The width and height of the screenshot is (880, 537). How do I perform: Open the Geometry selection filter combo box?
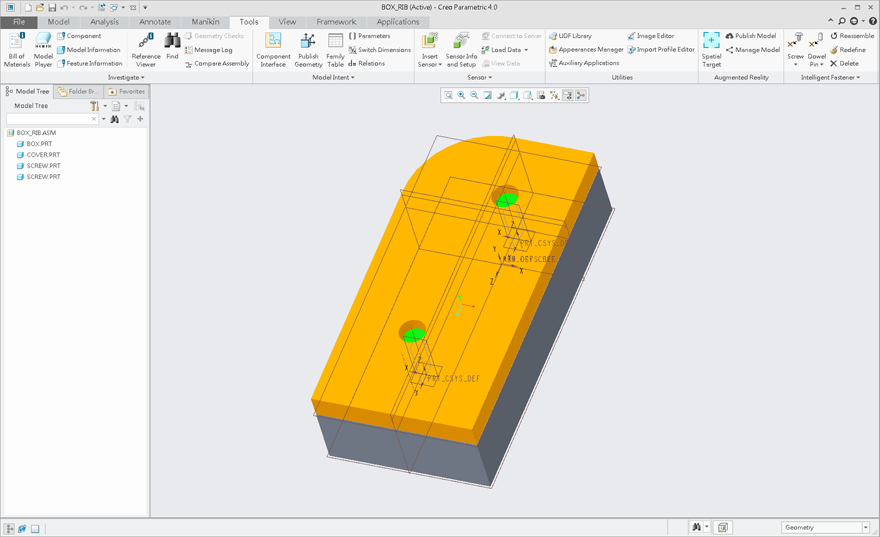[x=825, y=527]
